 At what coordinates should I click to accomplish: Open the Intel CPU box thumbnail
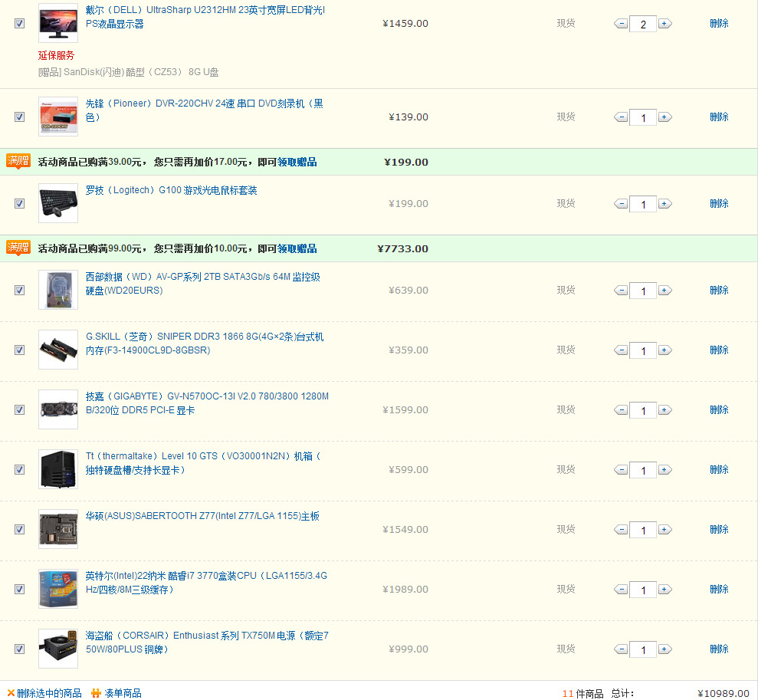(58, 589)
